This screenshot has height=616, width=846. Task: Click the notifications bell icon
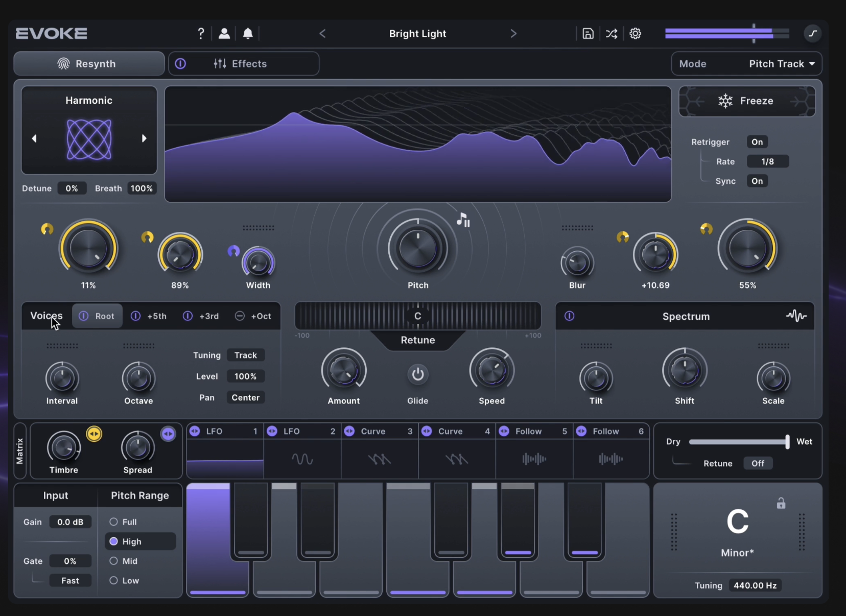point(248,34)
